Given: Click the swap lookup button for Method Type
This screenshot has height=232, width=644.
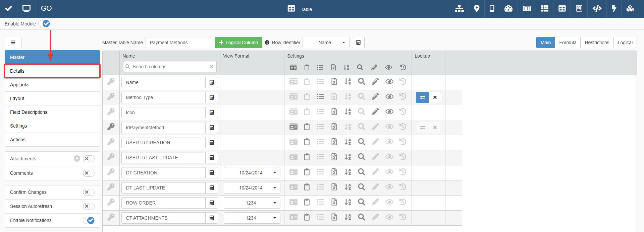Looking at the screenshot, I should click(x=422, y=97).
